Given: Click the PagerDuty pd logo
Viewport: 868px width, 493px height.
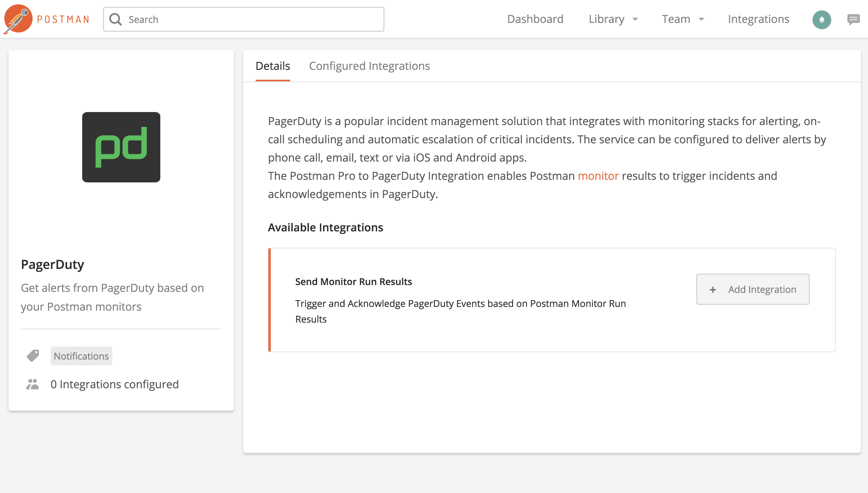Looking at the screenshot, I should pyautogui.click(x=121, y=147).
